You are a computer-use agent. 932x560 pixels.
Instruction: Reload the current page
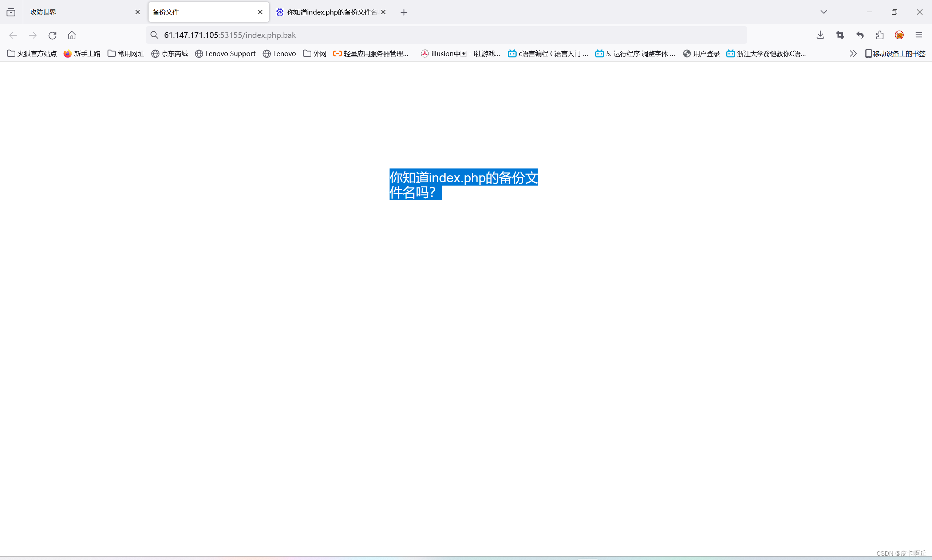click(52, 35)
